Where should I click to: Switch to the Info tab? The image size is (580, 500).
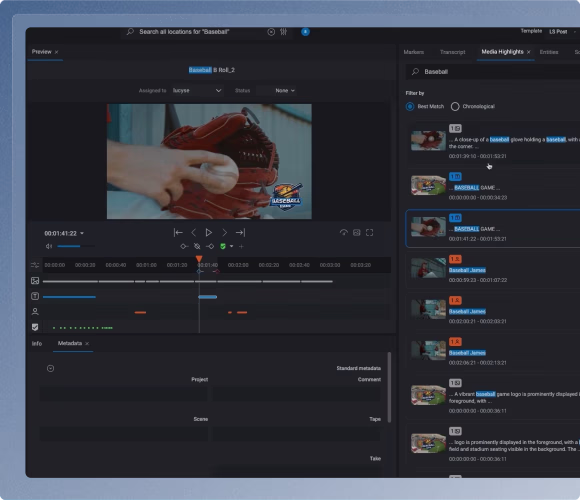pos(37,344)
